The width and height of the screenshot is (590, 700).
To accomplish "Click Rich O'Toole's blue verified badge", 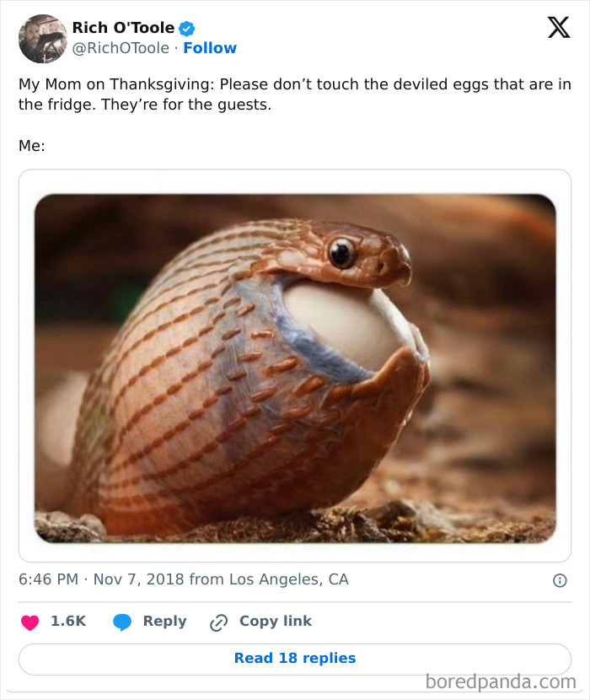I will coord(187,26).
